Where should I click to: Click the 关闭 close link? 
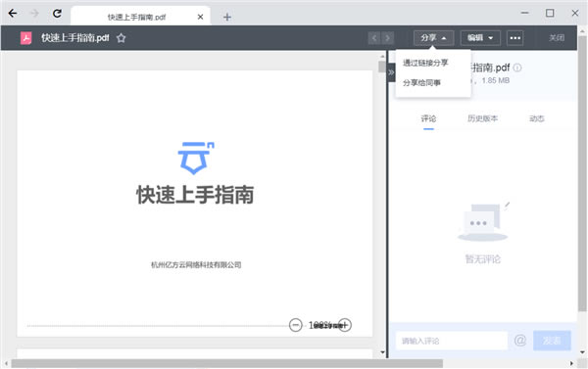(557, 38)
